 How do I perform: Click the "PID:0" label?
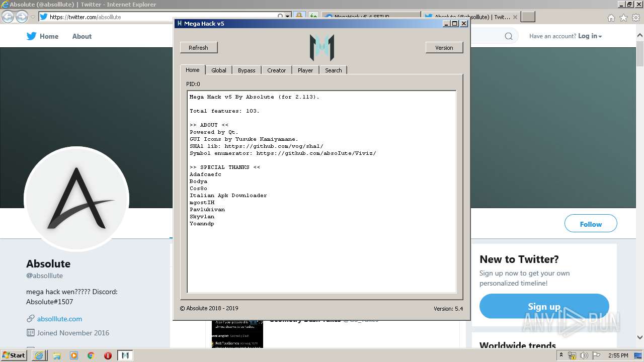[x=193, y=84]
